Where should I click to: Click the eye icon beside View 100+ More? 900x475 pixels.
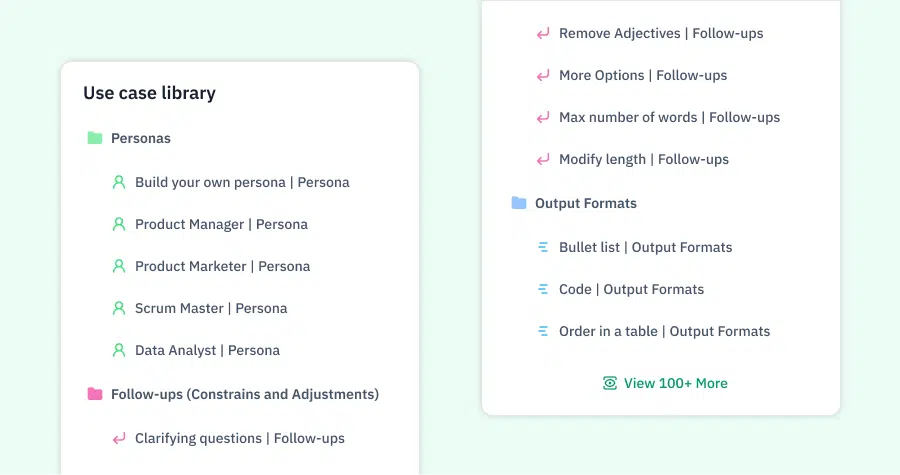pyautogui.click(x=610, y=383)
